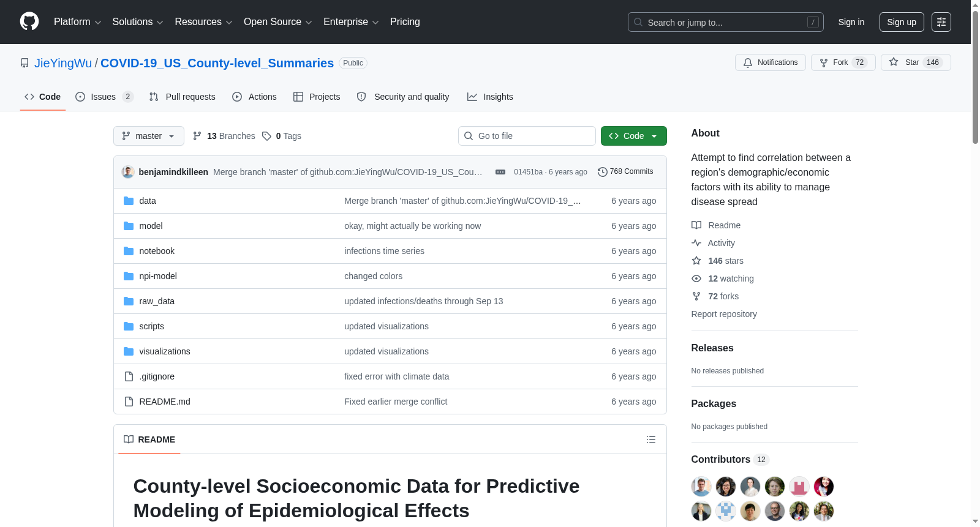Open the 768 Commits history link

625,172
